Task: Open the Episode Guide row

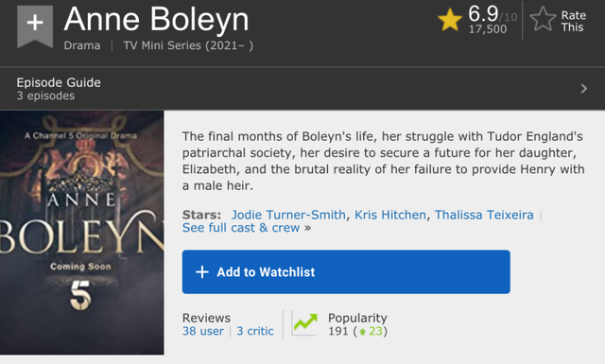Action: [302, 89]
